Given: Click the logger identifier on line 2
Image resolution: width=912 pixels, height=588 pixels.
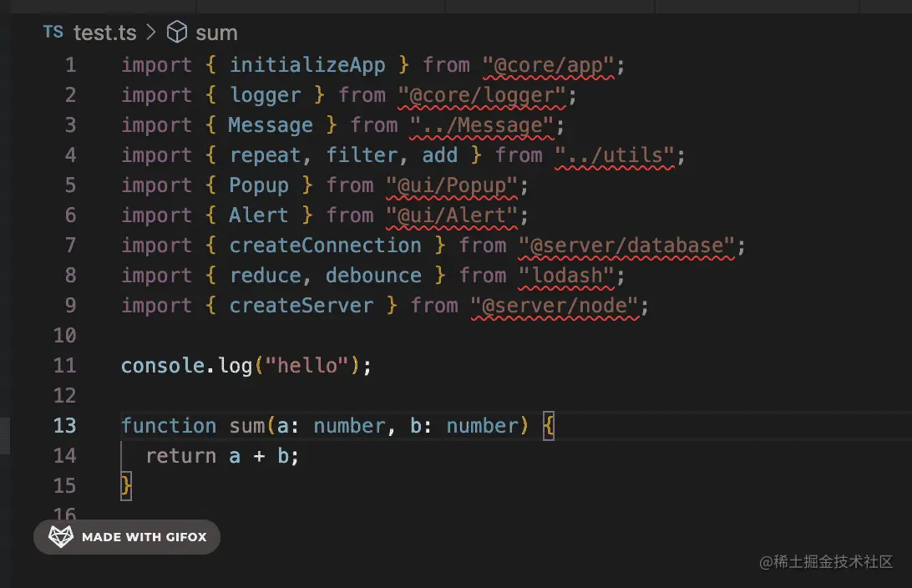Looking at the screenshot, I should pyautogui.click(x=266, y=95).
